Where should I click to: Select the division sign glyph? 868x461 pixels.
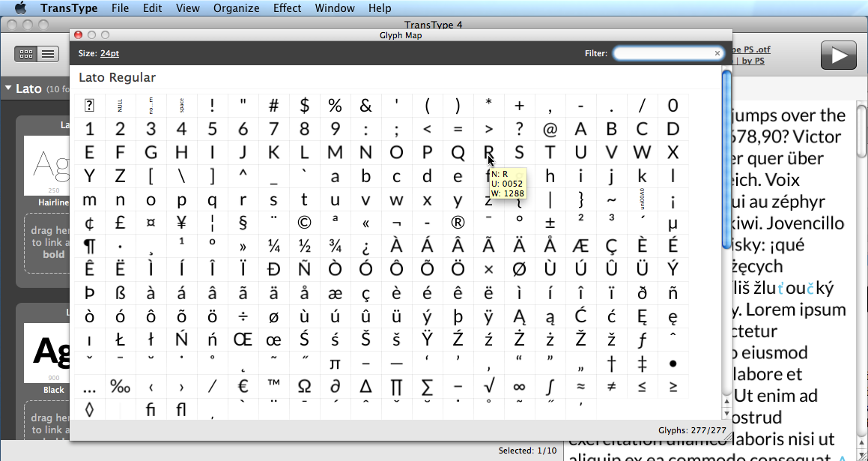point(243,316)
